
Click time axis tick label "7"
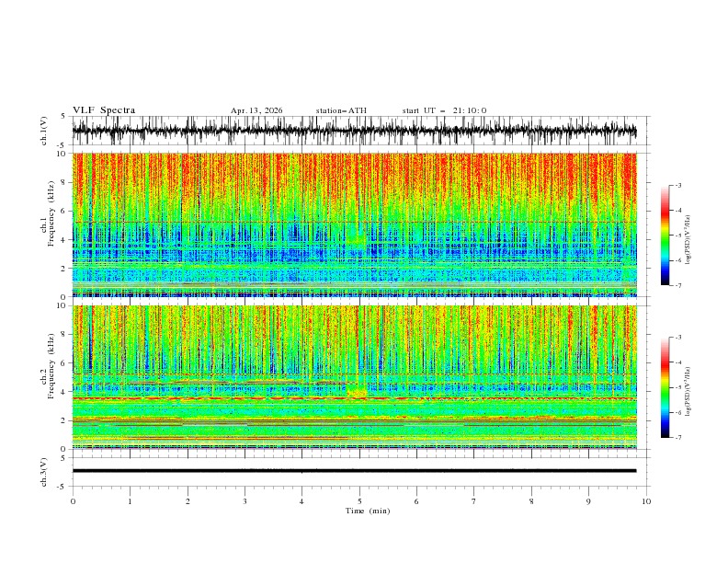point(474,501)
